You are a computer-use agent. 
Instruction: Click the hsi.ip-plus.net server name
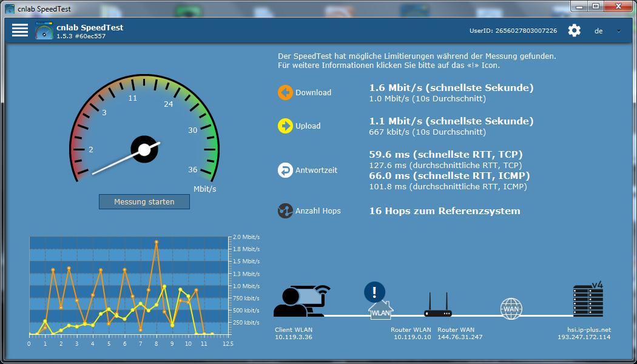click(x=589, y=330)
